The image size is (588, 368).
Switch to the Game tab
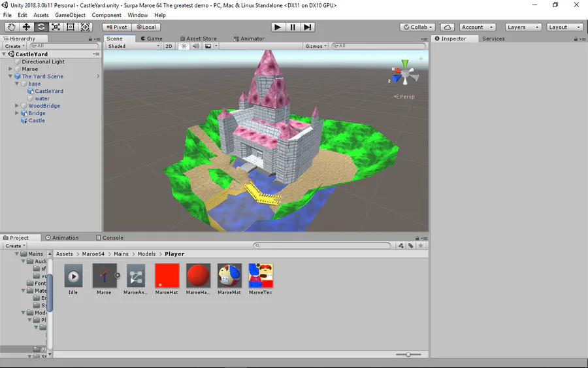pos(152,39)
